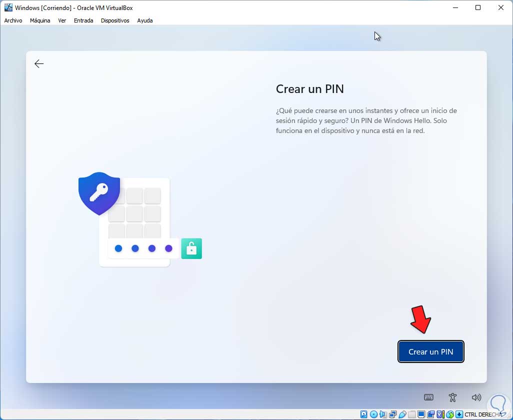Click the CTRL DERECHA host key label

coord(483,414)
